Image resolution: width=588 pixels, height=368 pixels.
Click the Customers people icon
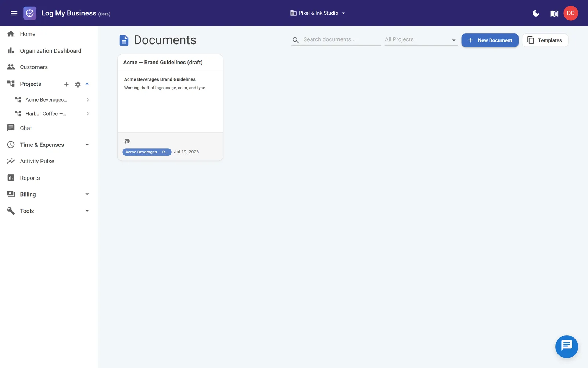coord(11,67)
